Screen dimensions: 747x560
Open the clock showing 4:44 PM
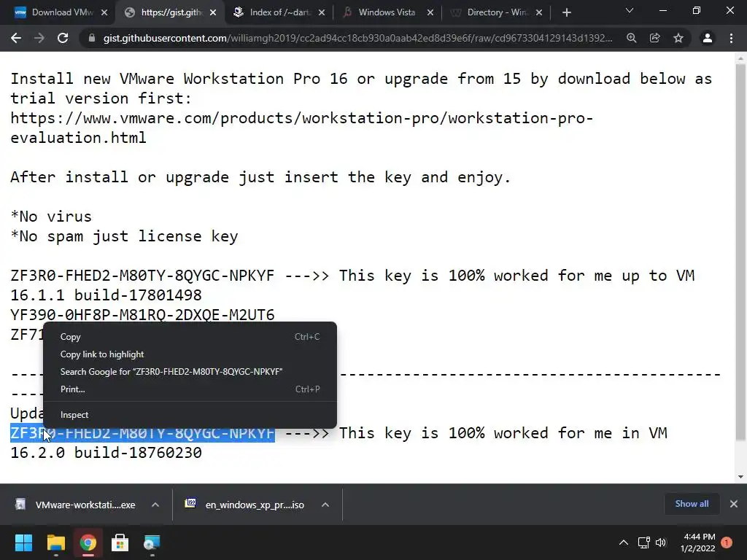[698, 542]
